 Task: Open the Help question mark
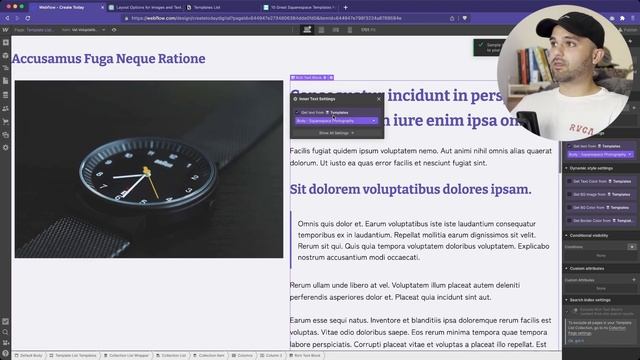click(x=5, y=353)
